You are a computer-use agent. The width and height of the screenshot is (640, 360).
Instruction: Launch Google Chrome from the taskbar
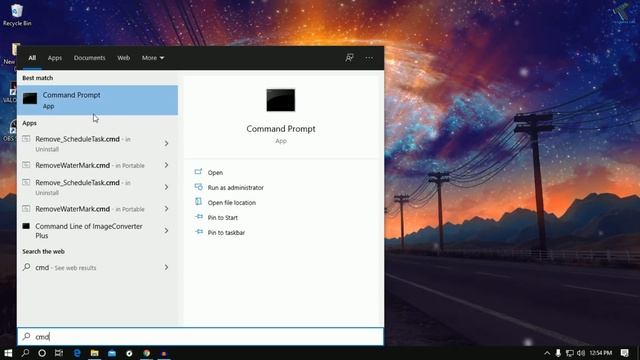coord(147,353)
